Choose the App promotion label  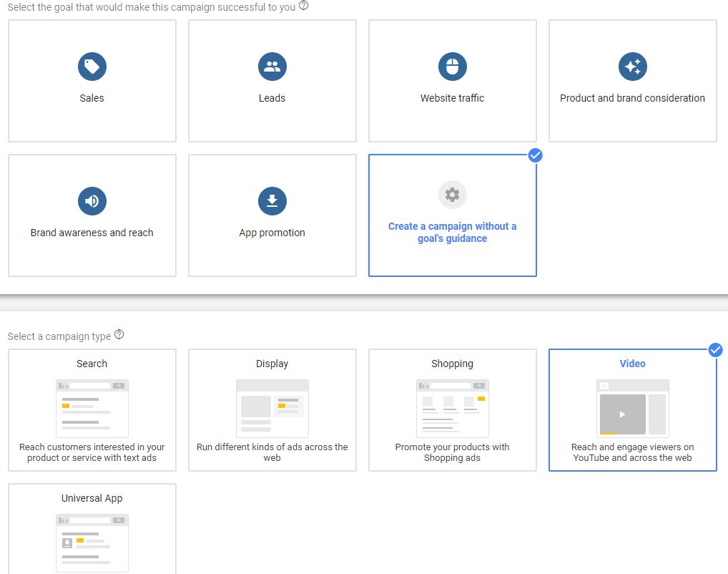coord(272,233)
